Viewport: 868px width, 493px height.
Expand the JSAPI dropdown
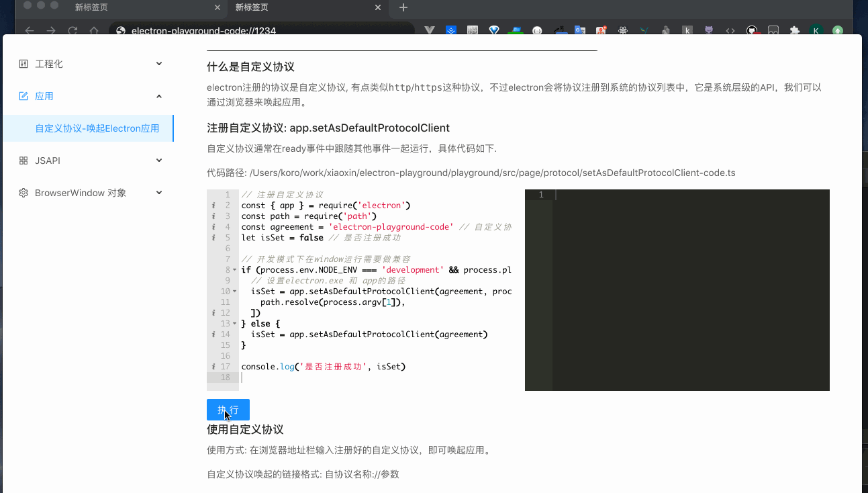click(x=158, y=161)
